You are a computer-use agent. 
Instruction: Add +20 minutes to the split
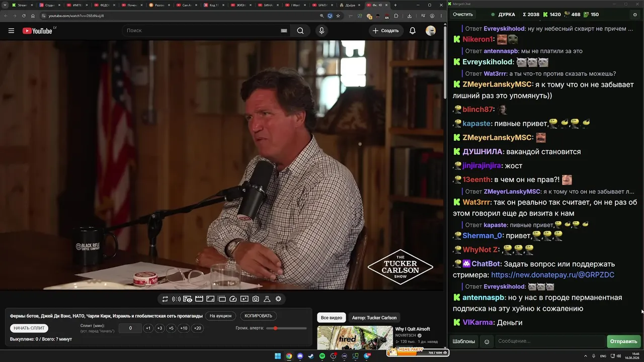[197, 328]
